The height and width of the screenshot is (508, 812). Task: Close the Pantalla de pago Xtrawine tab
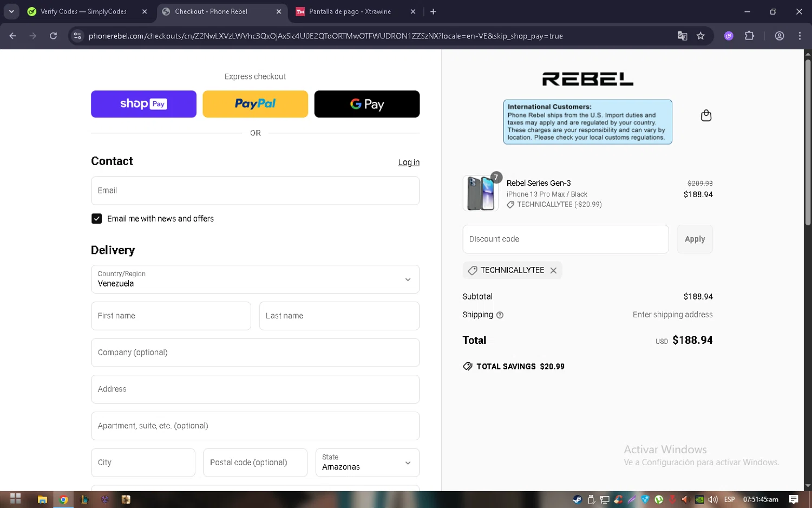[x=413, y=11]
